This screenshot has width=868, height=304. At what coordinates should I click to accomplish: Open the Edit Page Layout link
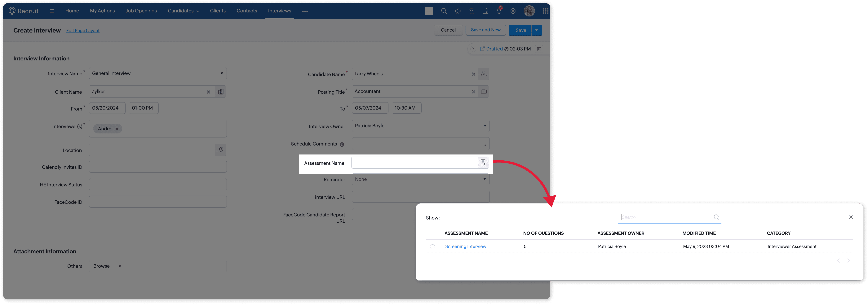82,31
